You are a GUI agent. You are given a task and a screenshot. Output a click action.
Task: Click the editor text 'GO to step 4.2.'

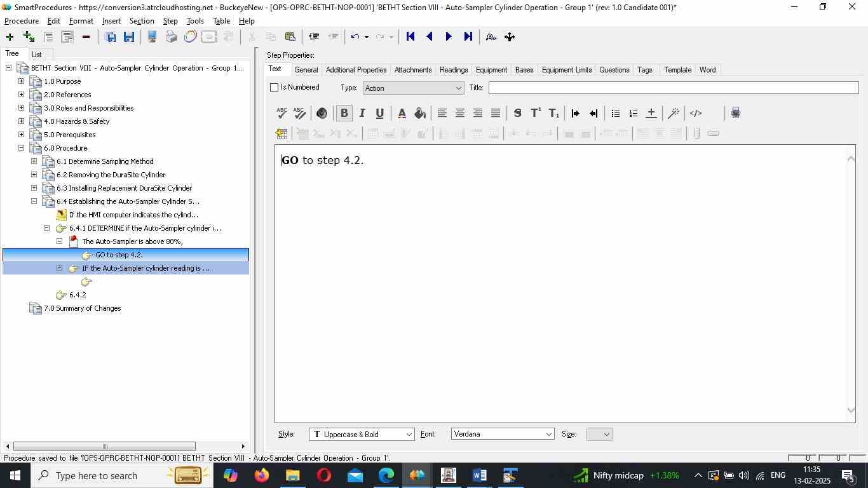coord(323,160)
